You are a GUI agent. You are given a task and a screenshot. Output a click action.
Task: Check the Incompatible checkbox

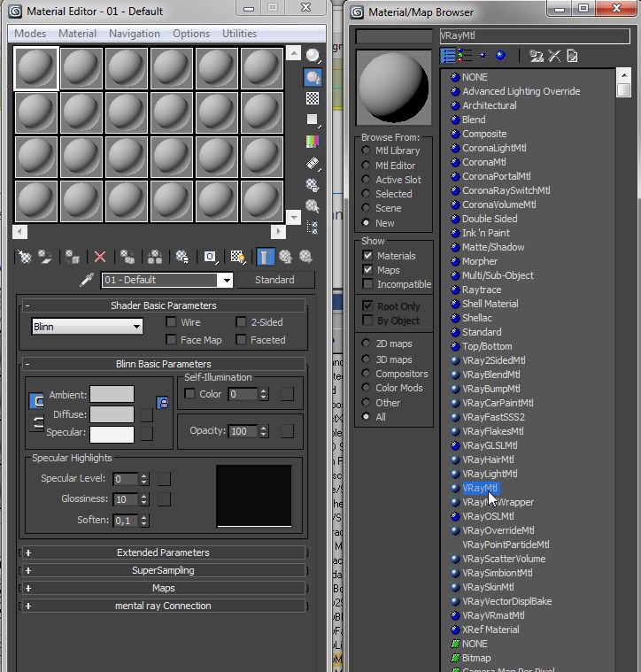click(367, 283)
